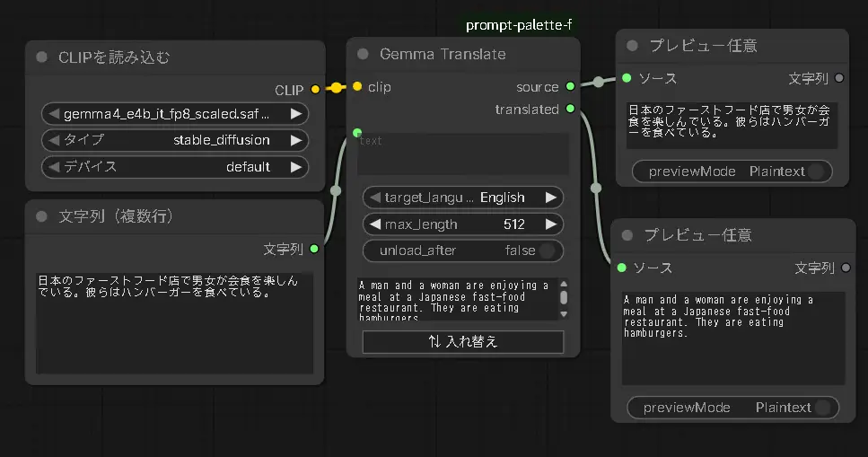Click the ⇅ 入れ替え swap button
Image resolution: width=868 pixels, height=457 pixels.
click(x=463, y=342)
